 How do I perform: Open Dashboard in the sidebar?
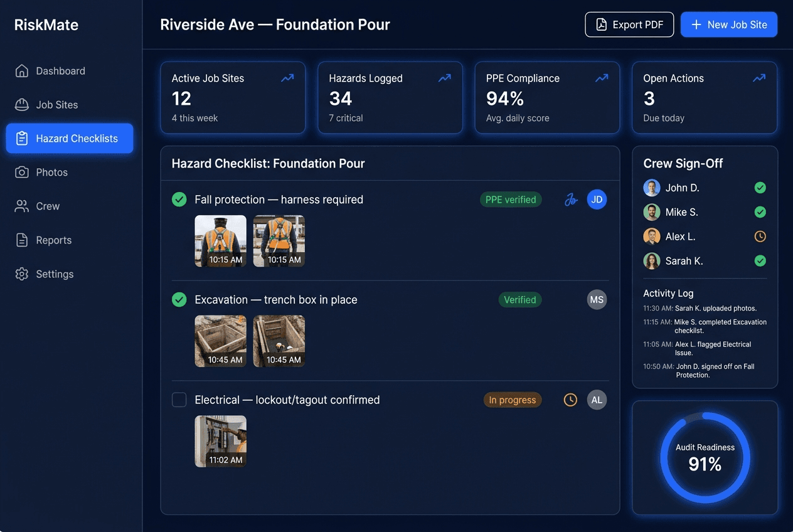[x=70, y=71]
